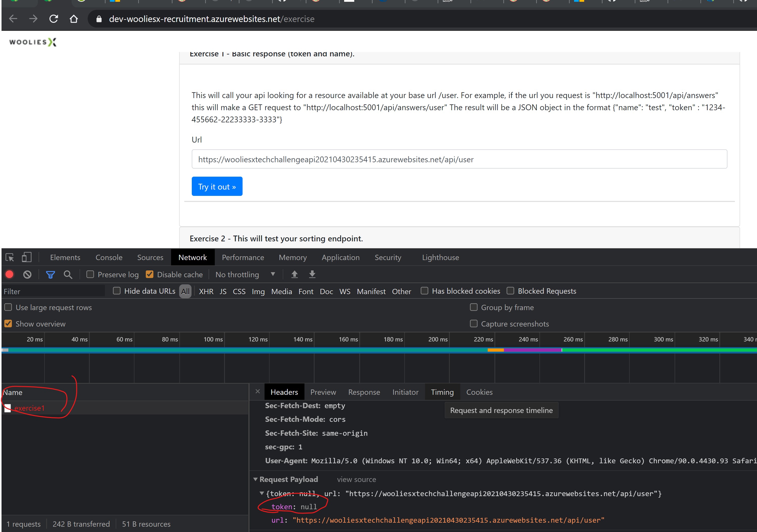Toggle the network filter funnel icon
757x532 pixels.
pyautogui.click(x=50, y=274)
